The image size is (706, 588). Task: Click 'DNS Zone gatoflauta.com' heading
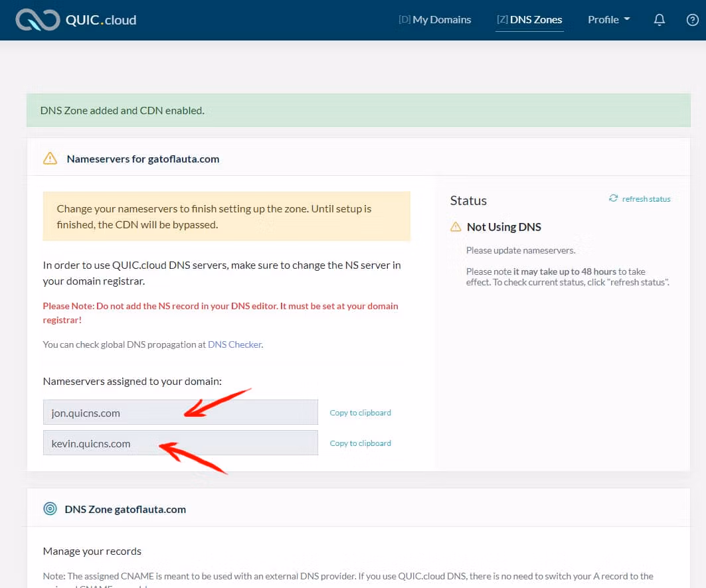pyautogui.click(x=125, y=509)
